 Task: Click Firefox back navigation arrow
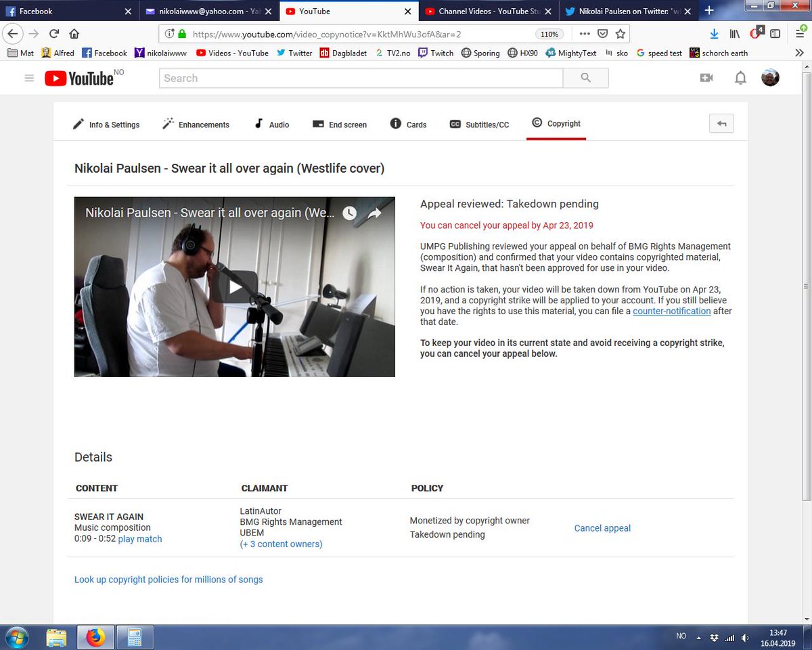[x=12, y=33]
